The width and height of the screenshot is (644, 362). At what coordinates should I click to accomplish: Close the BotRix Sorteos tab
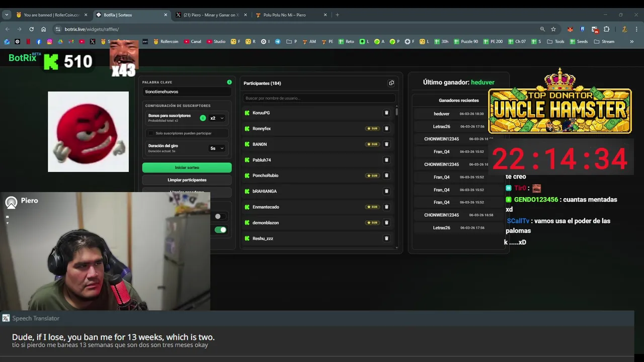tap(166, 15)
